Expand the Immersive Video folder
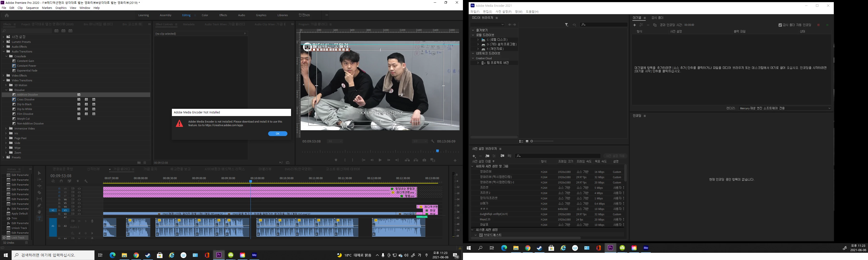868x260 pixels. (x=6, y=129)
